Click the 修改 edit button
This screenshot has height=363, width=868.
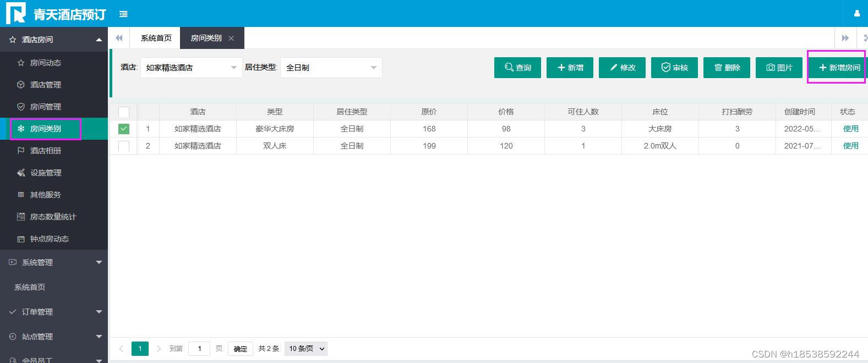point(622,68)
